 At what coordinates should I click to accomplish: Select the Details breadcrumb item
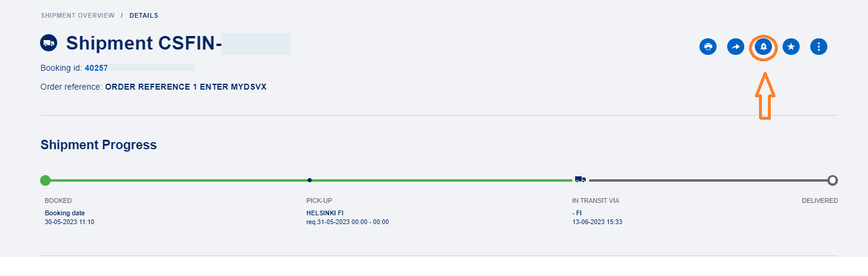click(x=144, y=15)
